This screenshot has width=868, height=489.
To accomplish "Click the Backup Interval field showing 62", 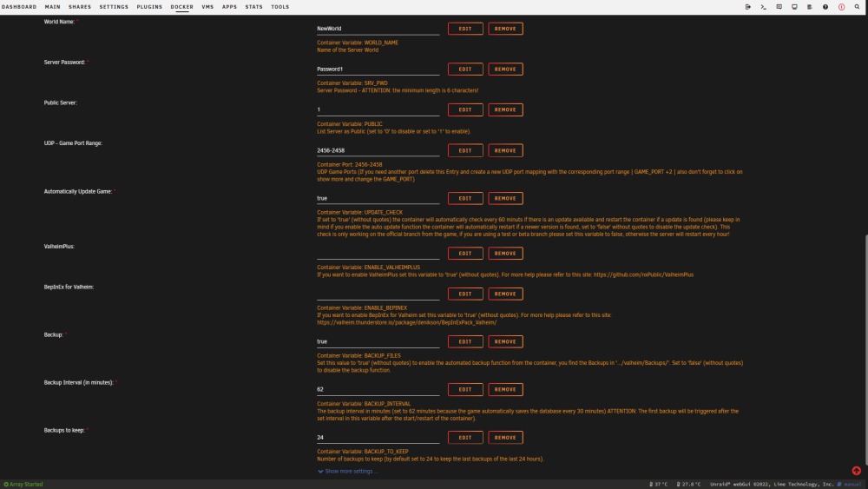I will 378,389.
